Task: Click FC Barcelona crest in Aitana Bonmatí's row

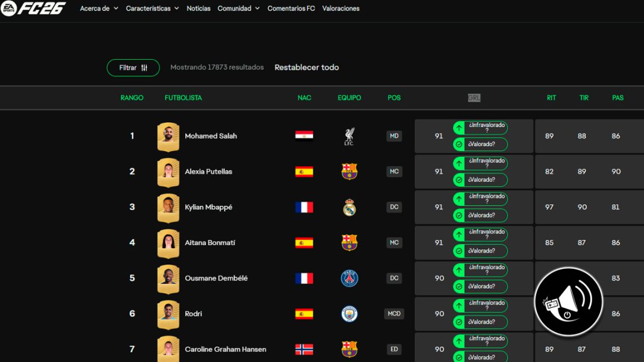Action: pos(350,243)
